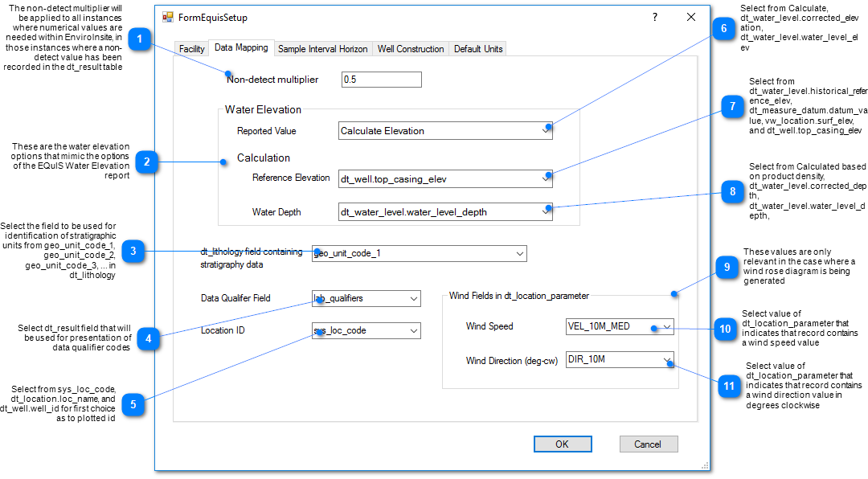The width and height of the screenshot is (868, 479).
Task: Click callout marker number 11
Action: click(x=729, y=387)
